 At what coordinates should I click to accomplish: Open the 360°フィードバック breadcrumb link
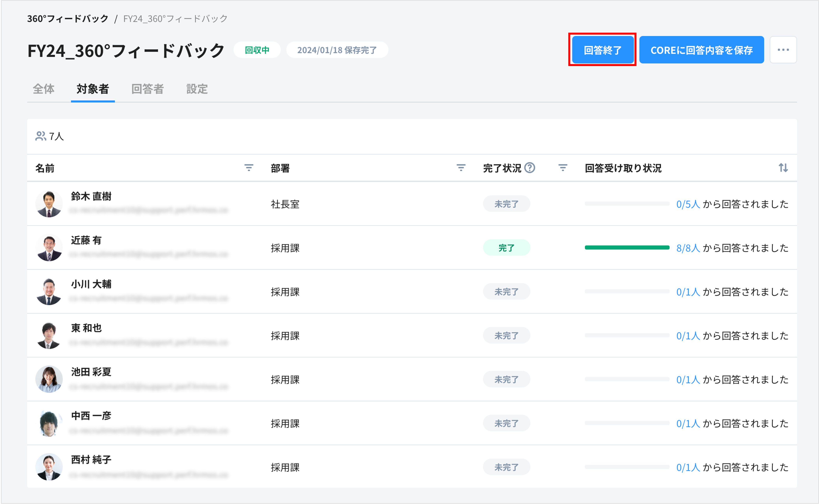[68, 19]
